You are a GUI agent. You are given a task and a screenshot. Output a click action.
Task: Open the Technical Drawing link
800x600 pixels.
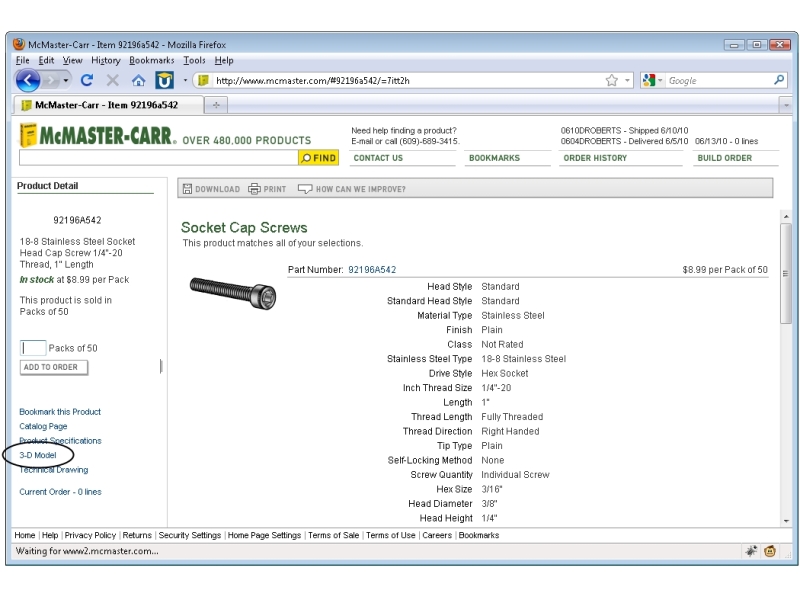coord(54,469)
